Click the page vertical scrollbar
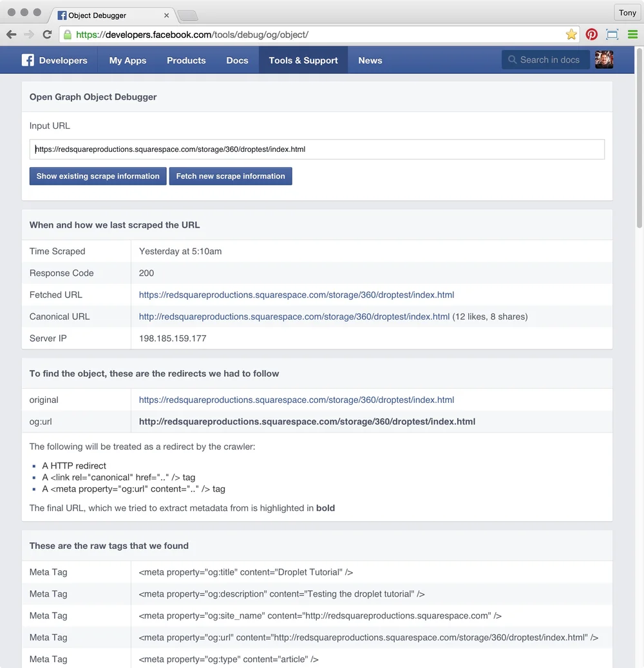Viewport: 644px width, 668px height. pyautogui.click(x=639, y=138)
